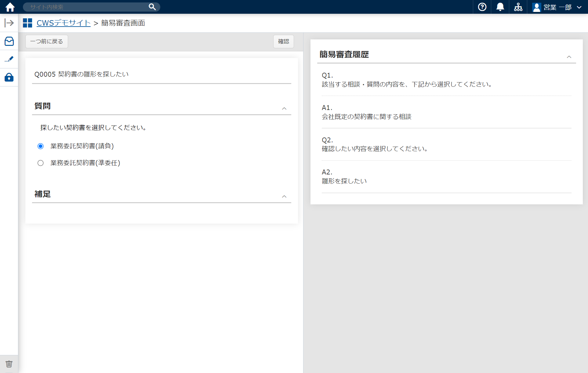Screen dimensions: 588x373
Task: Collapse the 補足 section
Action: pyautogui.click(x=284, y=196)
